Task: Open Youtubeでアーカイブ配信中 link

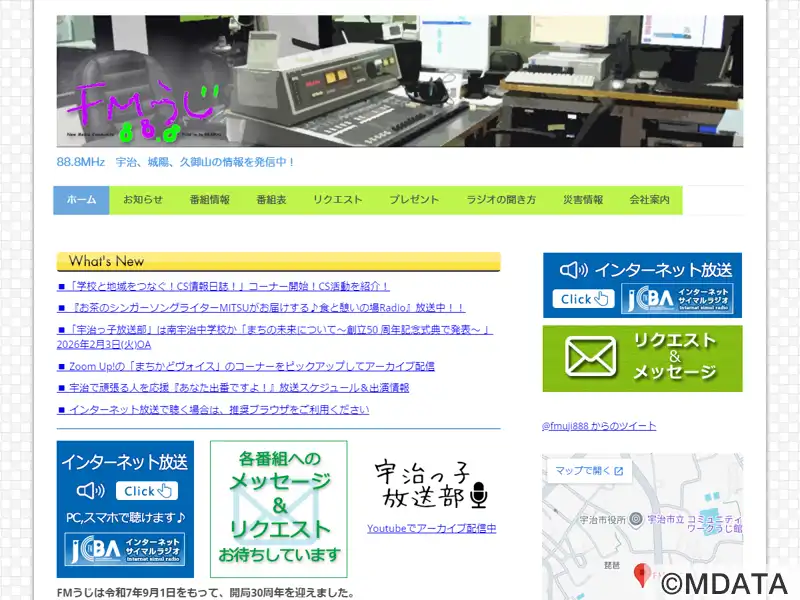Action: click(432, 529)
